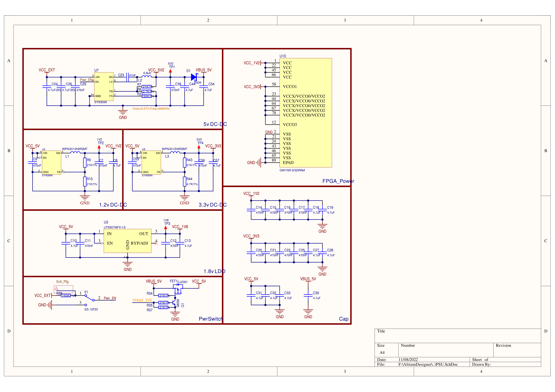Click the 'VCC_EXT' label above C24
Image resolution: width=555 pixels, height=392 pixels.
tap(47, 70)
